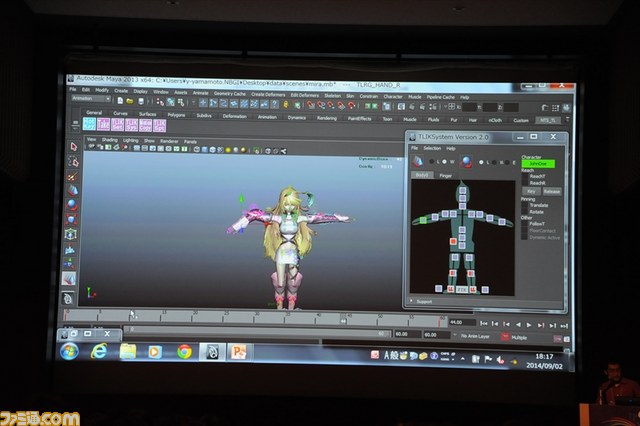Screen dimensions: 640x426
Task: Click the play forwards button
Action: pos(529,325)
